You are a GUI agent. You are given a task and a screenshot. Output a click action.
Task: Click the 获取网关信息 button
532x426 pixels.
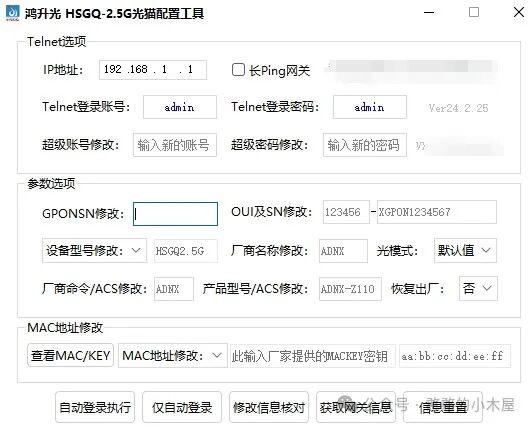click(356, 407)
